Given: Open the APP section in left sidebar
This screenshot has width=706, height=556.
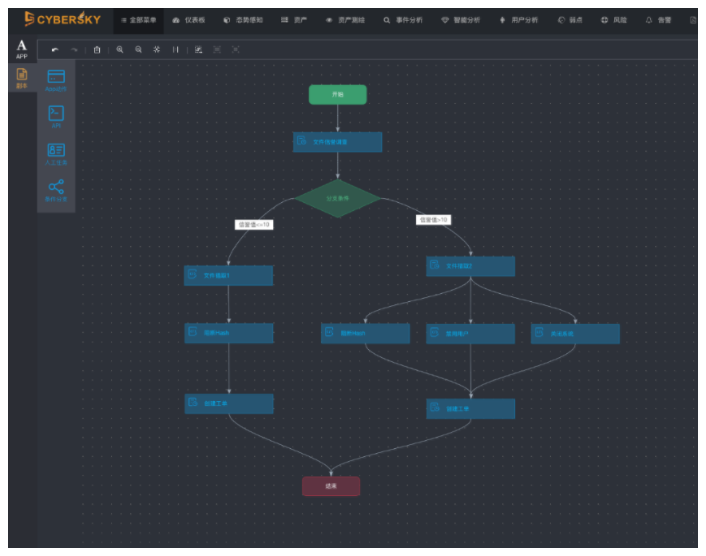Looking at the screenshot, I should coord(21,49).
